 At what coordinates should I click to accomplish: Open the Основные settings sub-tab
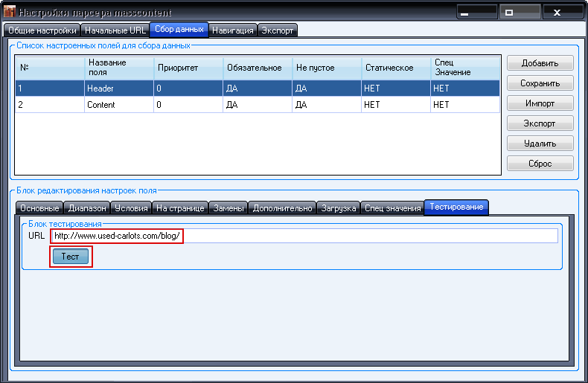click(x=39, y=208)
